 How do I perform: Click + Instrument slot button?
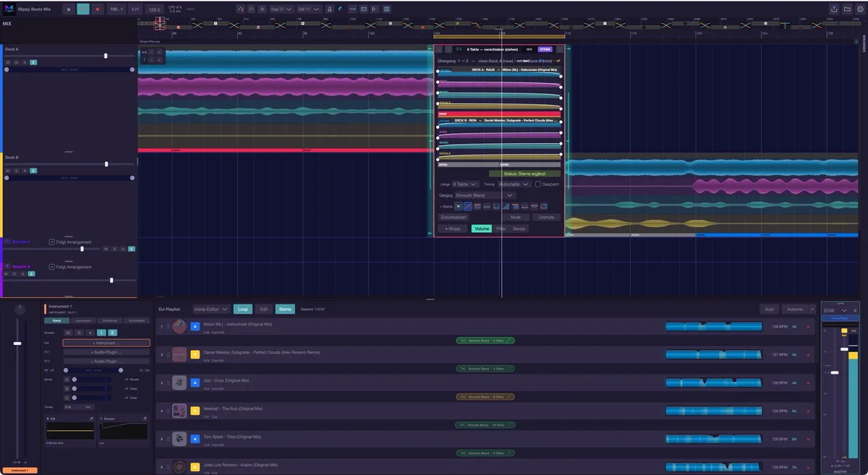click(x=106, y=343)
